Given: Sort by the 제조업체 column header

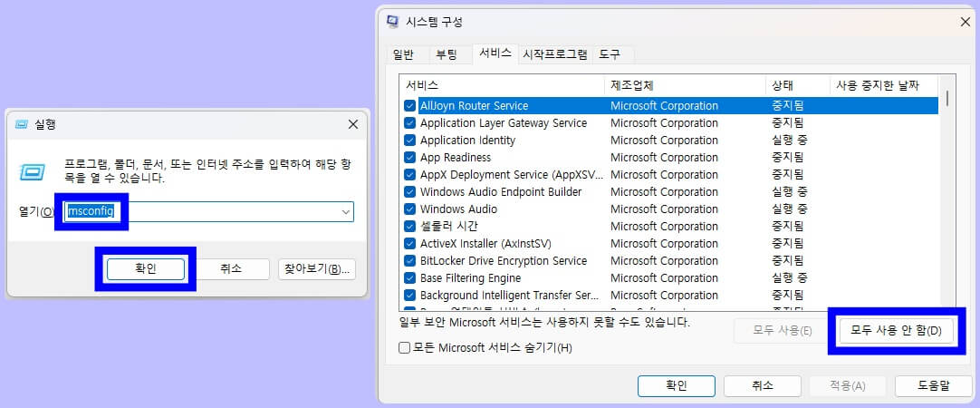Looking at the screenshot, I should coord(686,85).
